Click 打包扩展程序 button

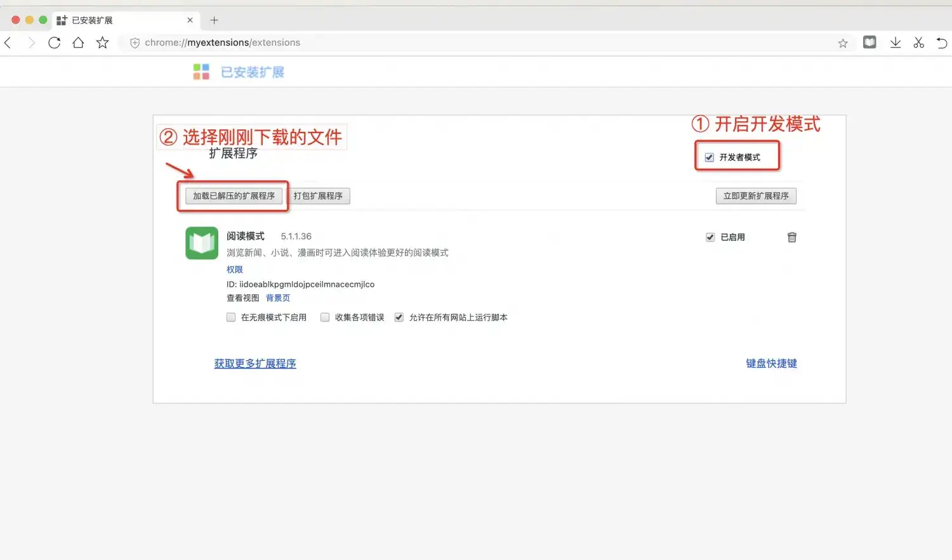(x=318, y=196)
